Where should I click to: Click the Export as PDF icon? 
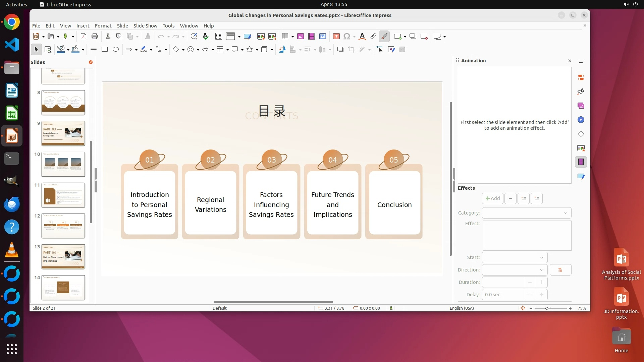pyautogui.click(x=84, y=37)
